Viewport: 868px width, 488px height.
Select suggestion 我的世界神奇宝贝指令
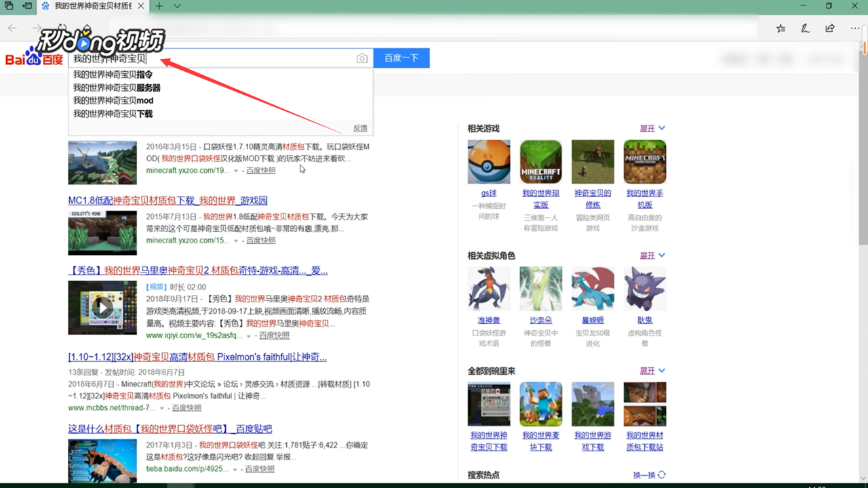(220, 75)
